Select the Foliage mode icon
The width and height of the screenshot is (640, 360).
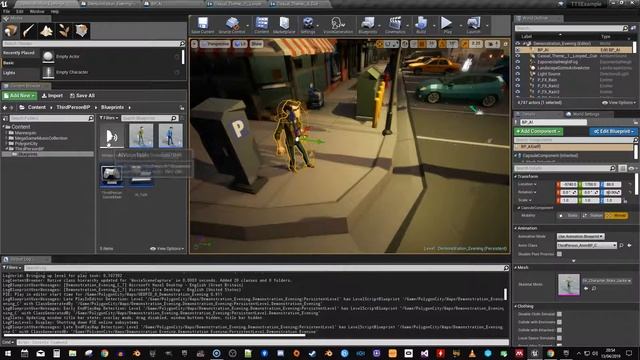tap(64, 31)
